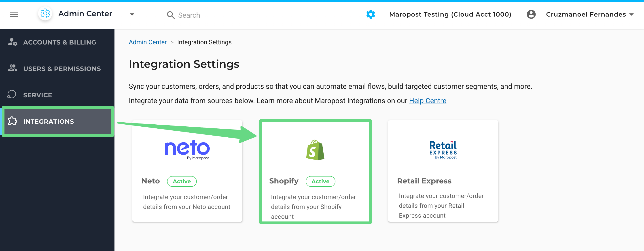Click the Shopify shopping bag logo
Screen dimensions: 644x251
[315, 150]
